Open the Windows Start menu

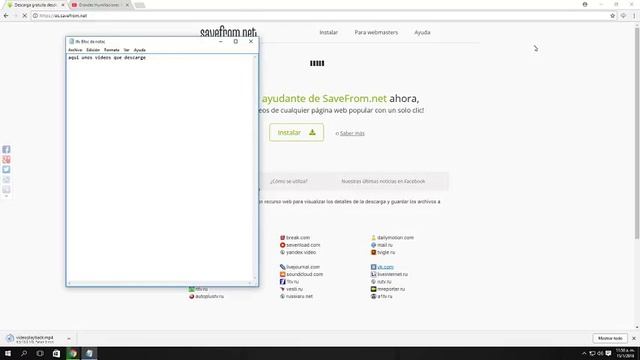point(8,353)
